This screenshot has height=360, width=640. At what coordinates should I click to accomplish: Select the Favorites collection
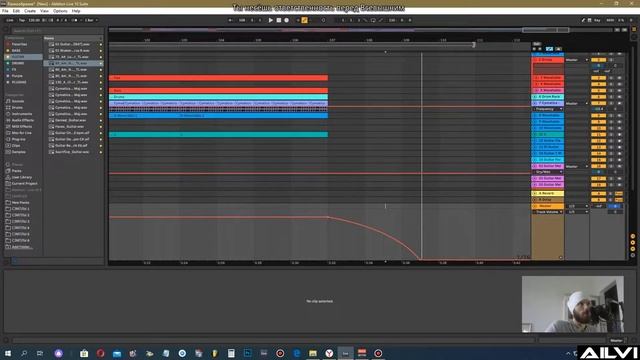tap(19, 44)
